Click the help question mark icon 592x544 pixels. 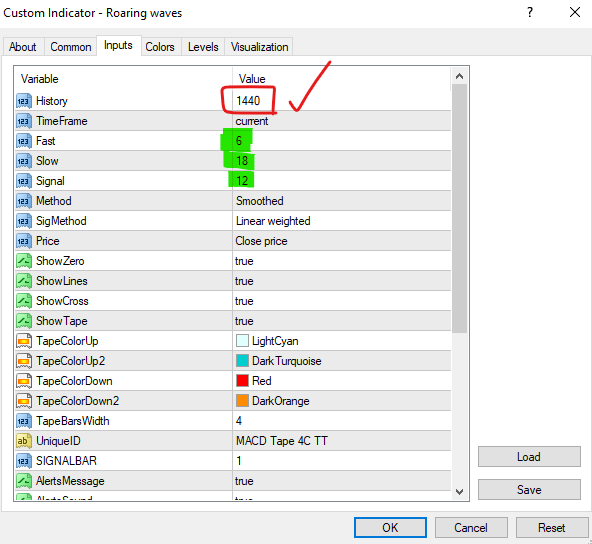tap(530, 12)
